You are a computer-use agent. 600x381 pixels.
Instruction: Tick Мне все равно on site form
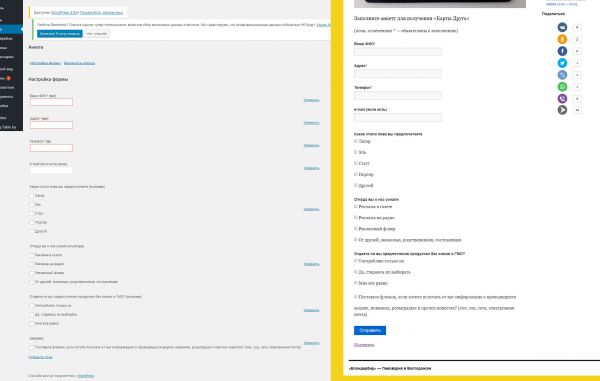pos(356,283)
